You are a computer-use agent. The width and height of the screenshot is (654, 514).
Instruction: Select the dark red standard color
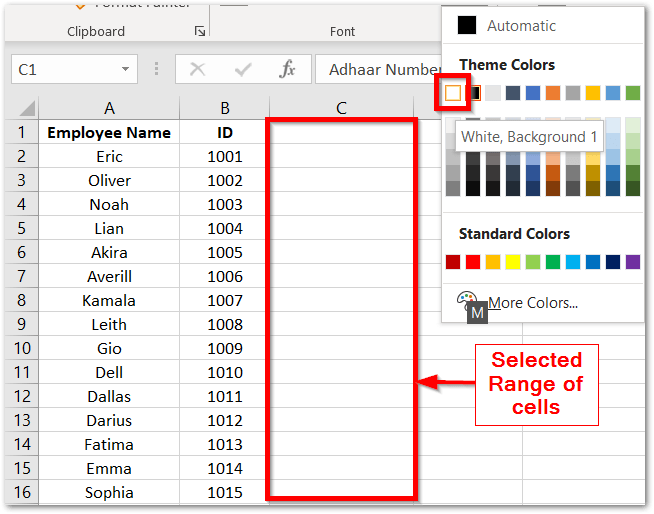(453, 262)
